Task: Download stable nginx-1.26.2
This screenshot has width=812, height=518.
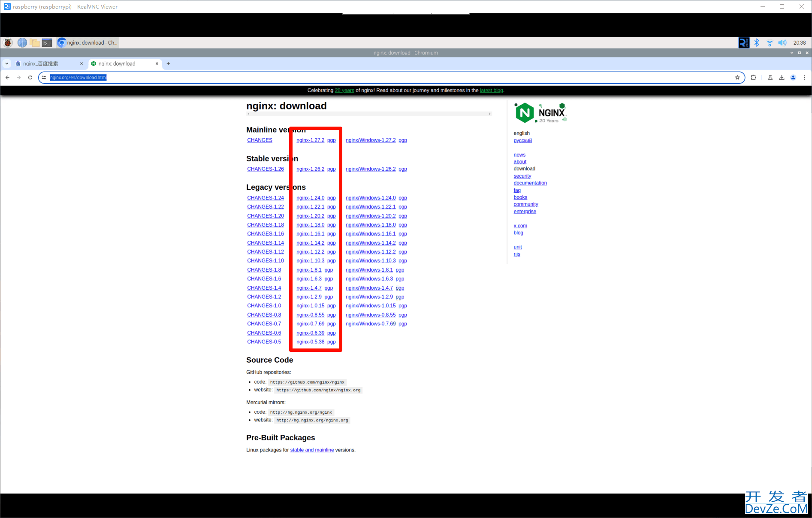Action: 310,169
